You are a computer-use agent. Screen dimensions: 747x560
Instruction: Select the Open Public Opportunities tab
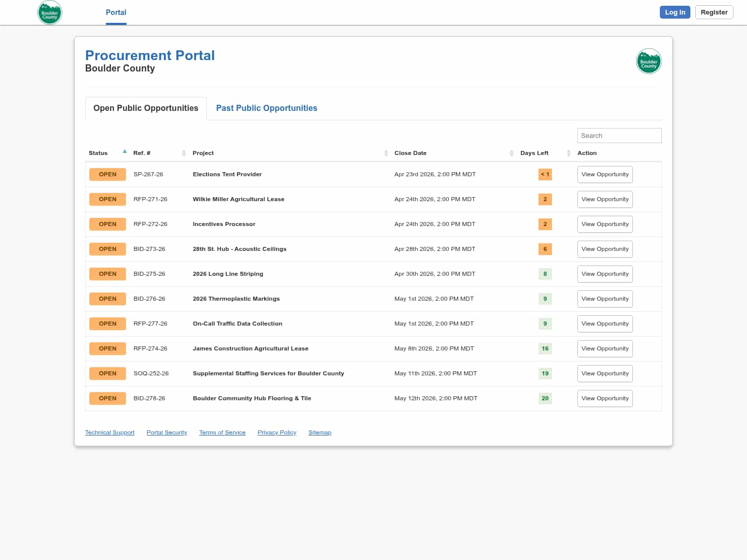[x=146, y=108]
